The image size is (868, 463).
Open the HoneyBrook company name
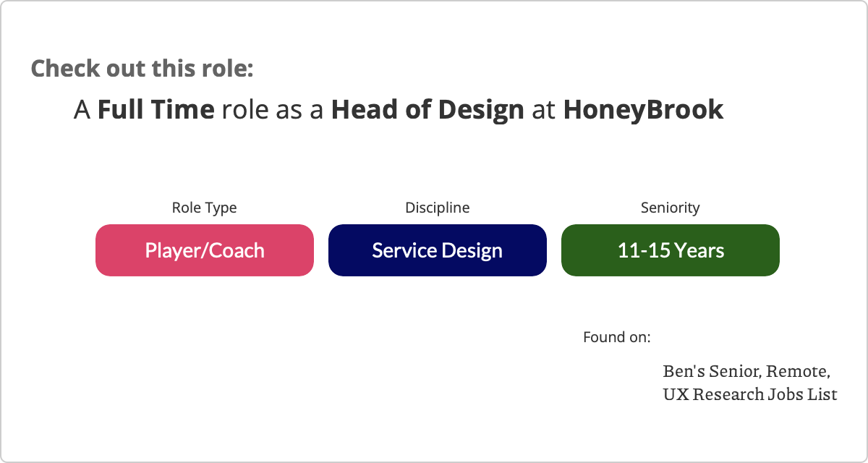point(643,110)
